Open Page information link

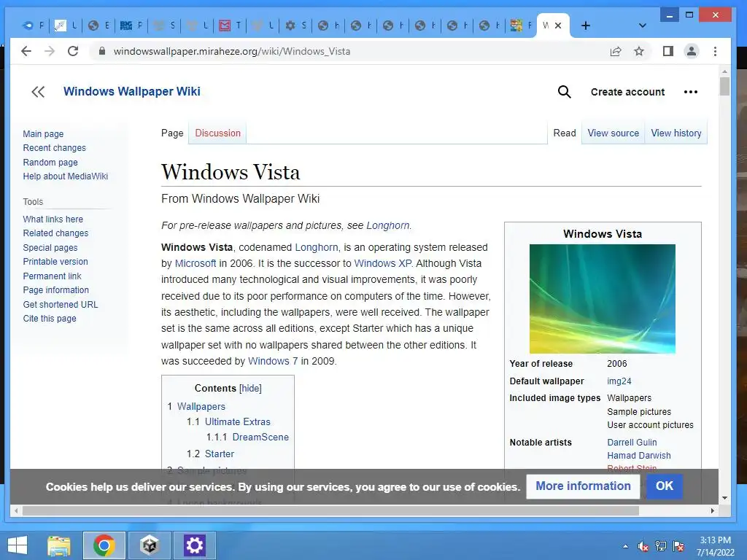55,290
